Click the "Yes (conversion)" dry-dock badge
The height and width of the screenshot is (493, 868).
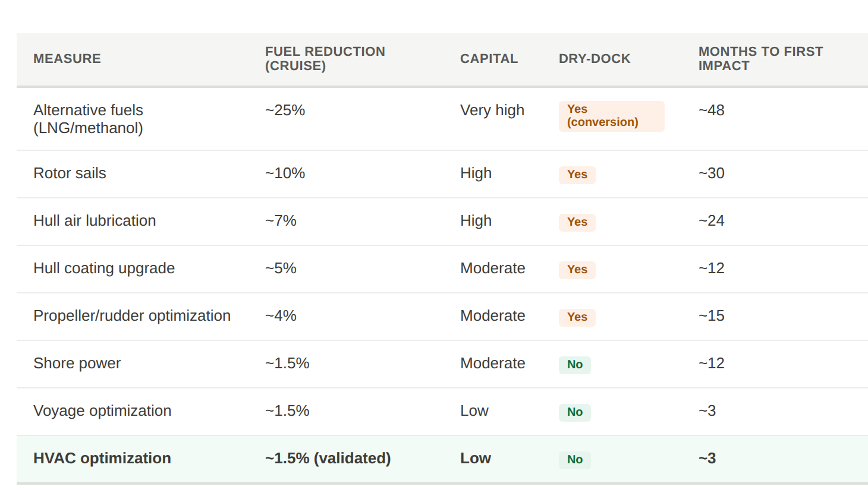(611, 116)
